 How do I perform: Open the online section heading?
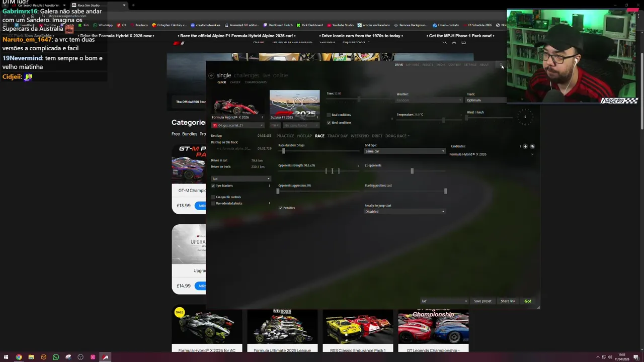point(280,75)
